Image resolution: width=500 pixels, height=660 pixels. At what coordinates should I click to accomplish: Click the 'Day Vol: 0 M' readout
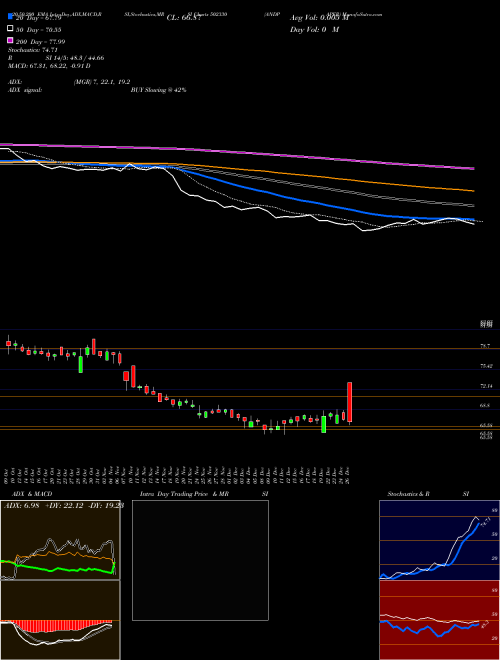pyautogui.click(x=314, y=29)
